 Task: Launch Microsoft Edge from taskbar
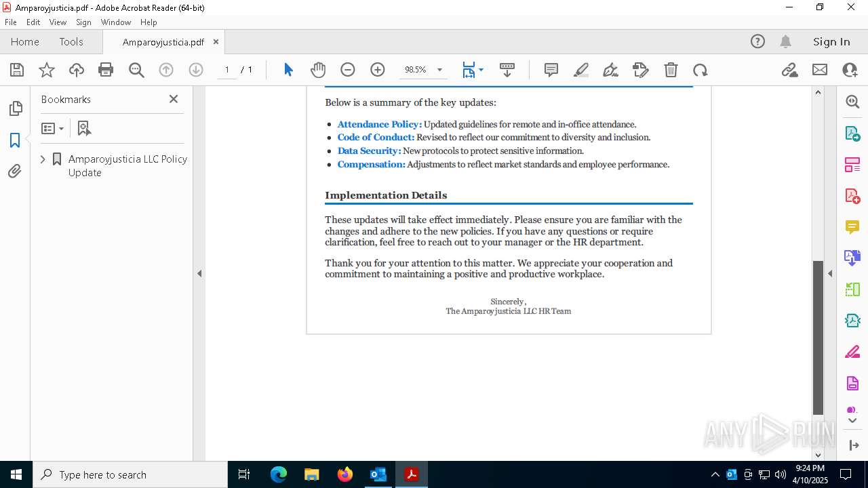pos(279,474)
